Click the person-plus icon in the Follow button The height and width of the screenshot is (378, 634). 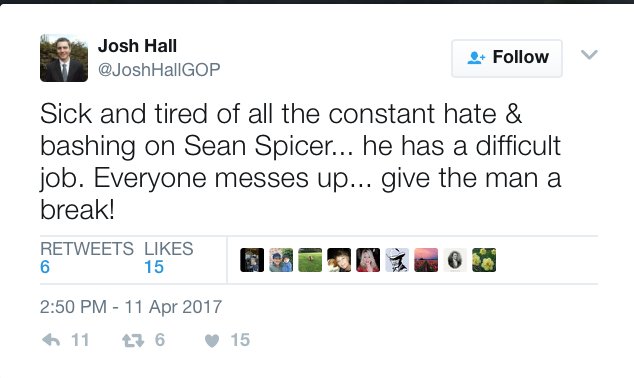476,58
